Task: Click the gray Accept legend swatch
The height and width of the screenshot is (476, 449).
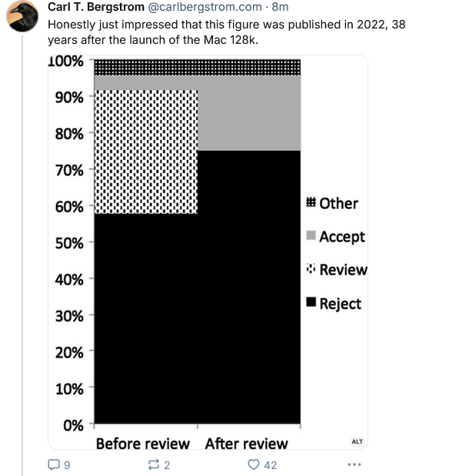Action: [x=311, y=235]
